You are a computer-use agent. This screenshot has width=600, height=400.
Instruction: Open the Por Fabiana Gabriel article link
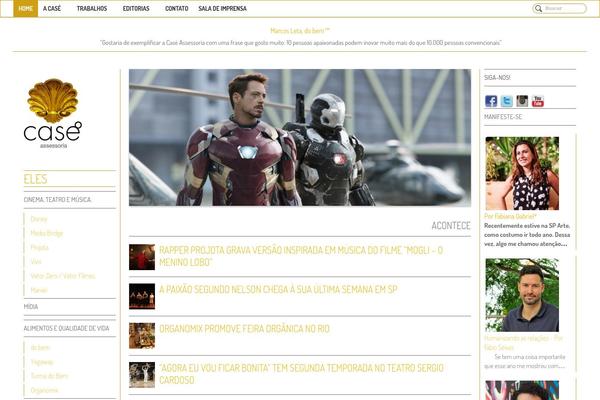[x=510, y=216]
